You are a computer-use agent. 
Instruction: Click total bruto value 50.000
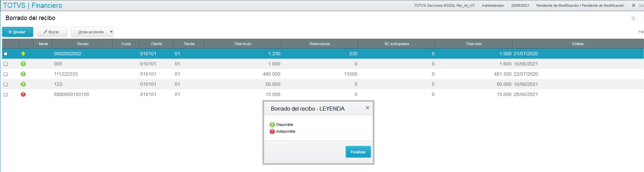pos(273,84)
